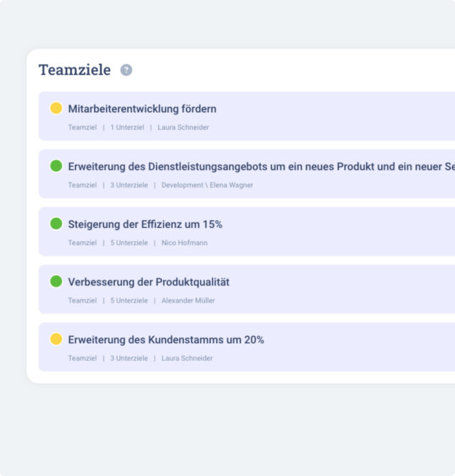Image resolution: width=455 pixels, height=476 pixels.
Task: Click green status dot of Dienstleistungsangebots goal
Action: (x=56, y=166)
